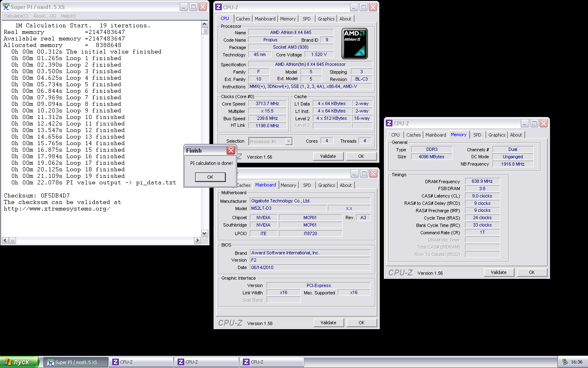
Task: Click the AMD Athlon II processor logo
Action: click(354, 44)
